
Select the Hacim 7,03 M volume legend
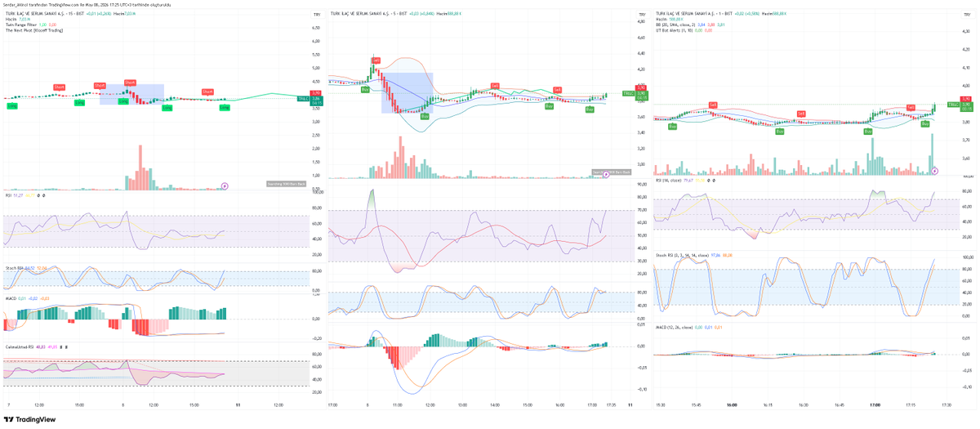coord(17,20)
